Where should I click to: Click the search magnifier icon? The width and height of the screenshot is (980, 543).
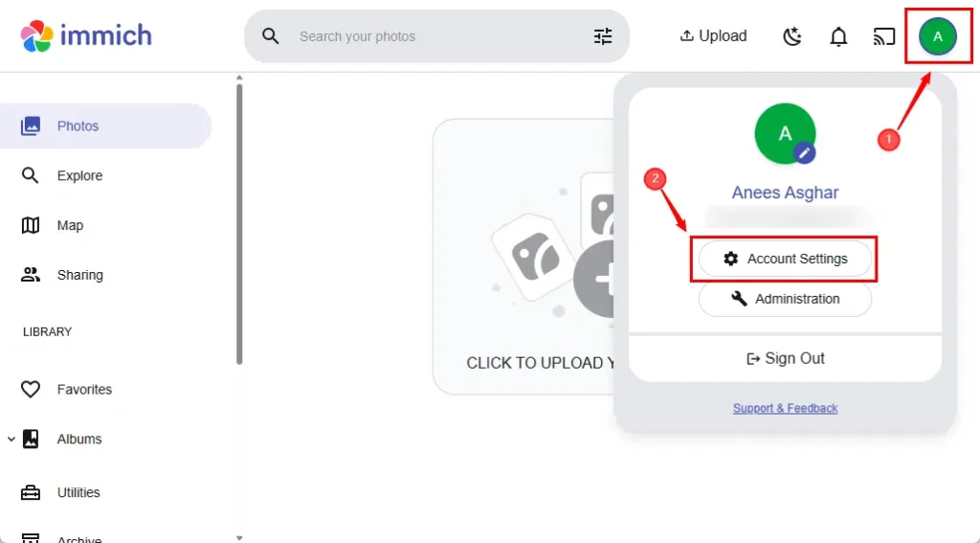click(271, 36)
